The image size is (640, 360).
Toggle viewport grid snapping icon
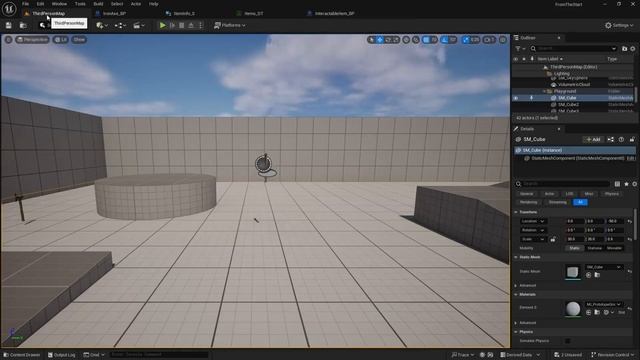[426, 40]
